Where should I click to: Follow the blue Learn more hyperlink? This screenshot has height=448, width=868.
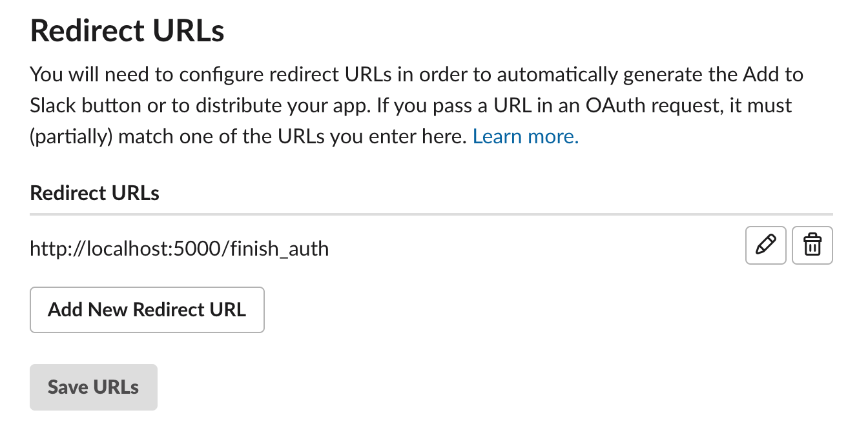526,136
